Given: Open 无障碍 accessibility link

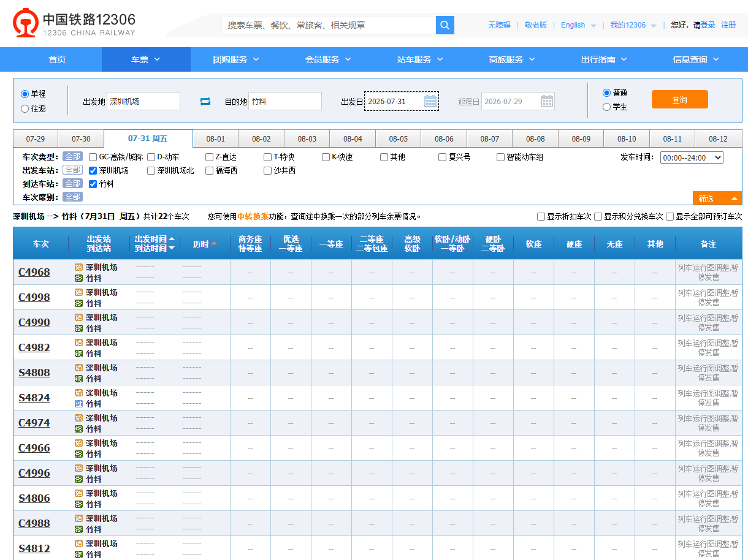Looking at the screenshot, I should [x=499, y=25].
